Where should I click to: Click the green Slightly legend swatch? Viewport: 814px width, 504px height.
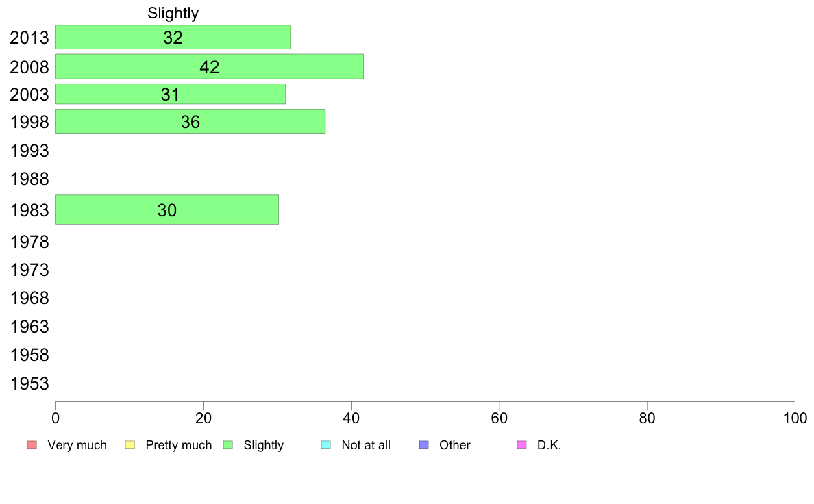pyautogui.click(x=228, y=445)
